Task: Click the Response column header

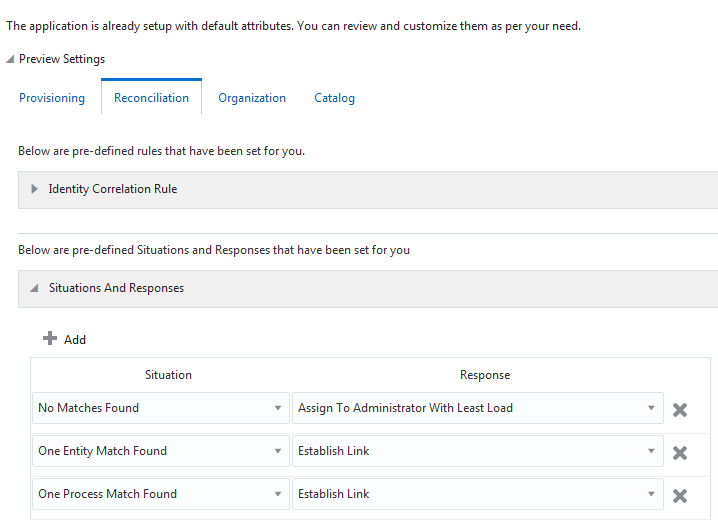Action: coord(485,375)
